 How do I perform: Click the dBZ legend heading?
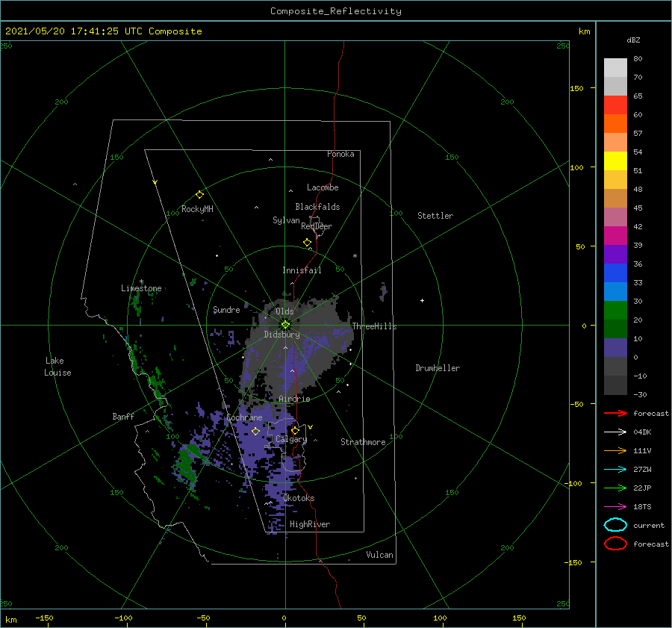633,40
